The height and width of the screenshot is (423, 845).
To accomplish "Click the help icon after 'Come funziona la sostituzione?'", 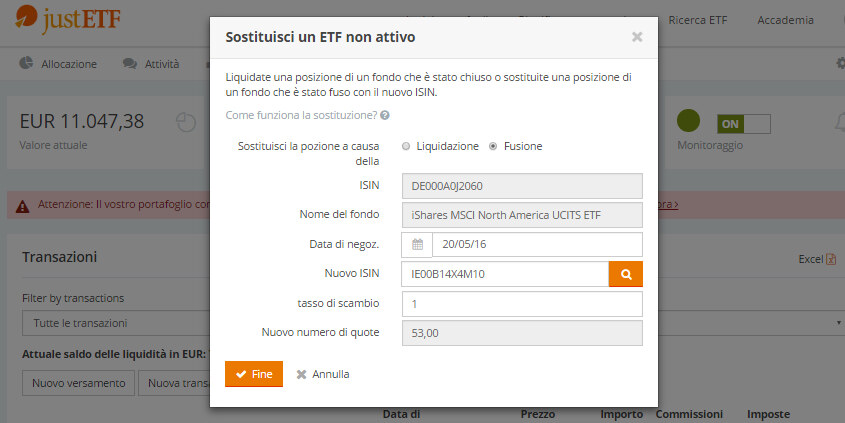I will coord(385,116).
